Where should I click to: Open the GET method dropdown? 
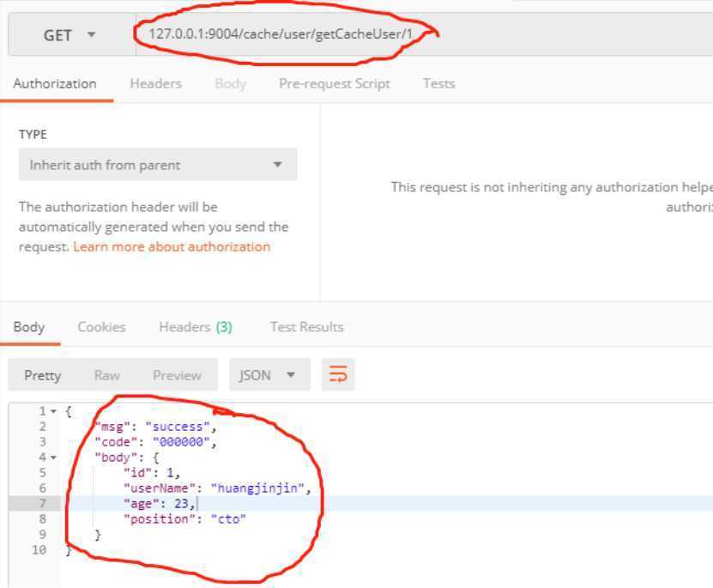[x=70, y=34]
